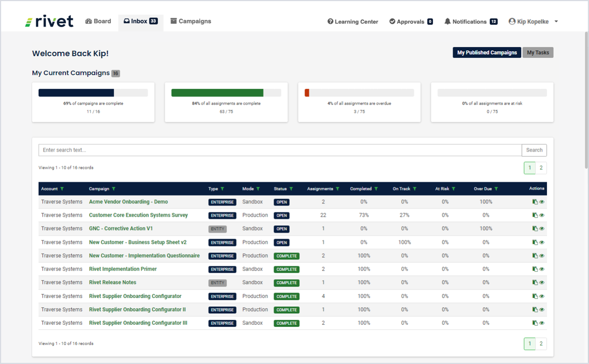Screen dimensions: 589x364
Task: Click the copy icon for GNC - Corrective Action V1
Action: [x=535, y=228]
